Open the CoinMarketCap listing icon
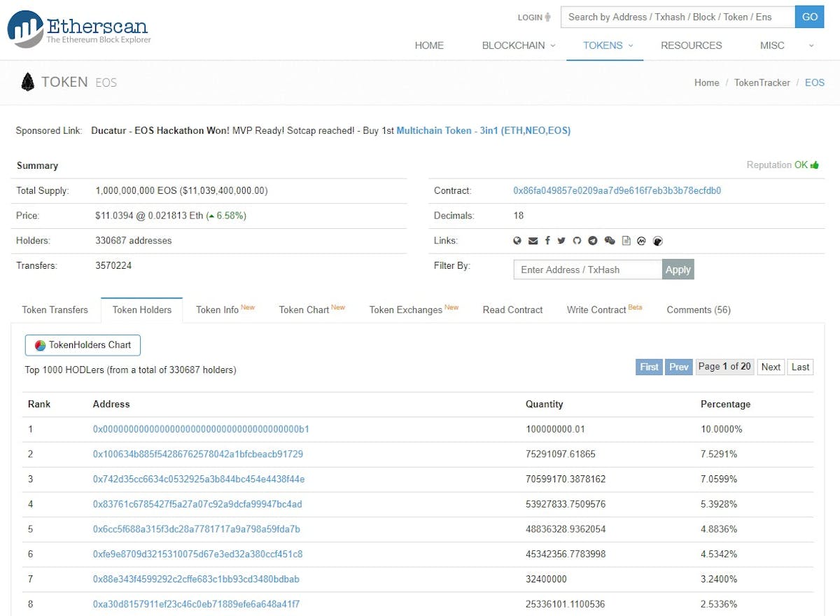The height and width of the screenshot is (616, 840). pyautogui.click(x=641, y=241)
